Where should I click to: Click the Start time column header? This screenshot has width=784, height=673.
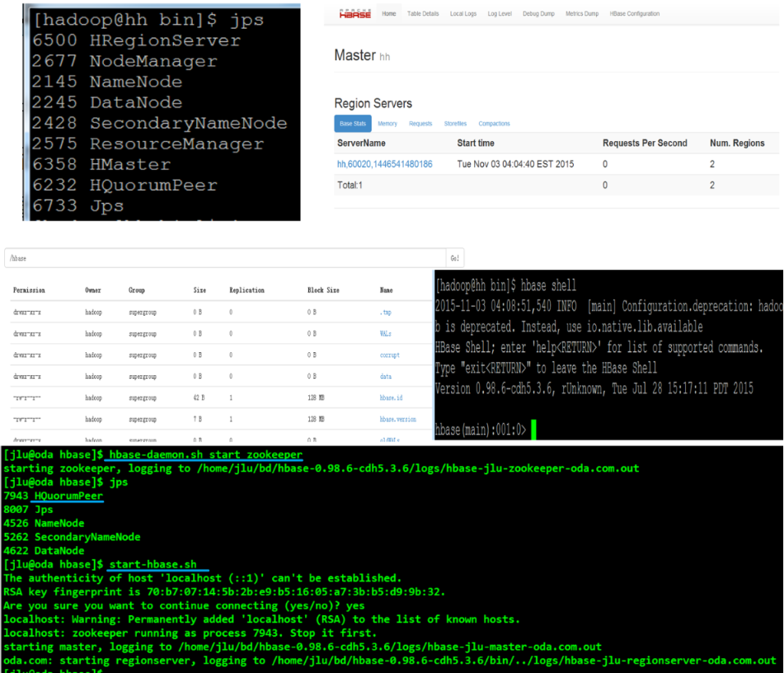click(476, 144)
